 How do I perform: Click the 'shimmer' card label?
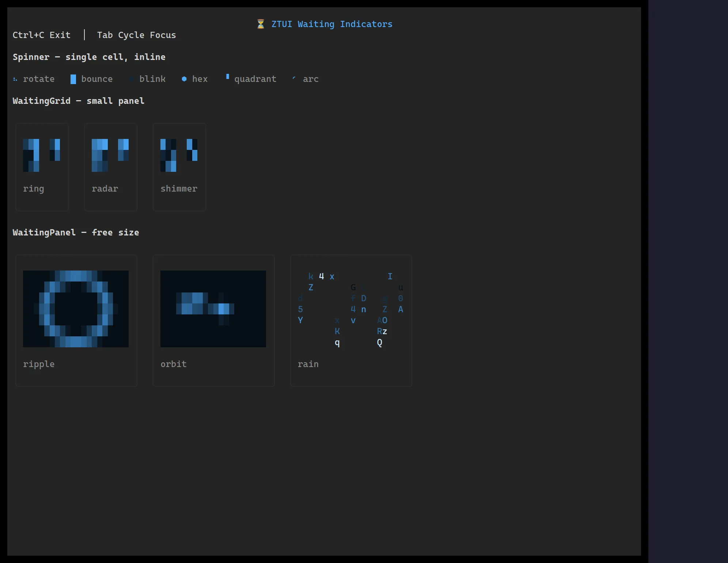point(179,189)
